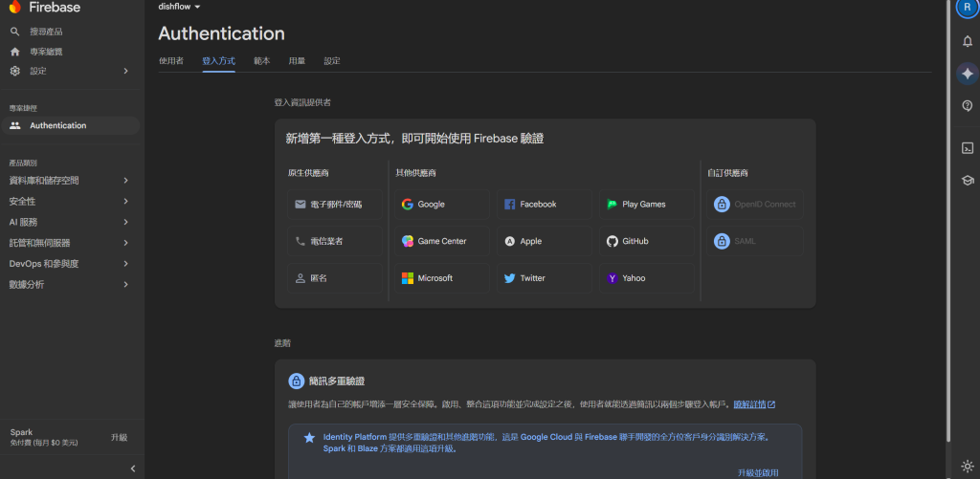Click the GitHub octocat icon
Viewport: 980px width, 479px height.
point(612,241)
